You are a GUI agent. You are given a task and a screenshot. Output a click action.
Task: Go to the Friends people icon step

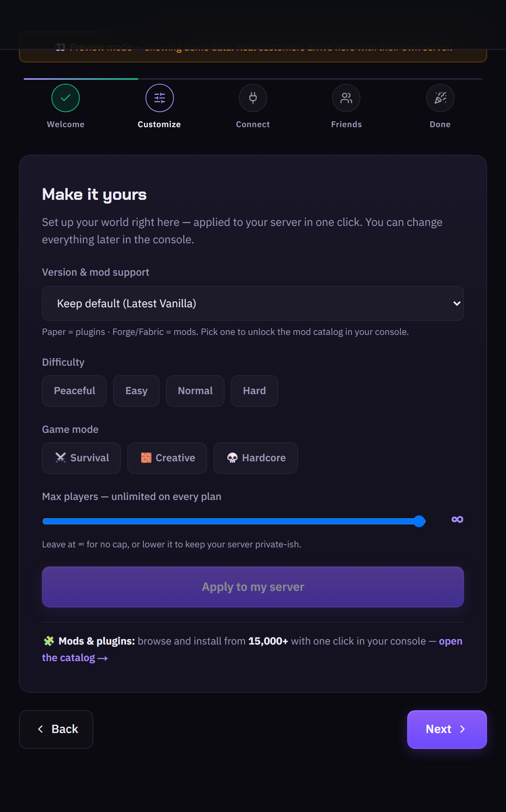click(346, 98)
